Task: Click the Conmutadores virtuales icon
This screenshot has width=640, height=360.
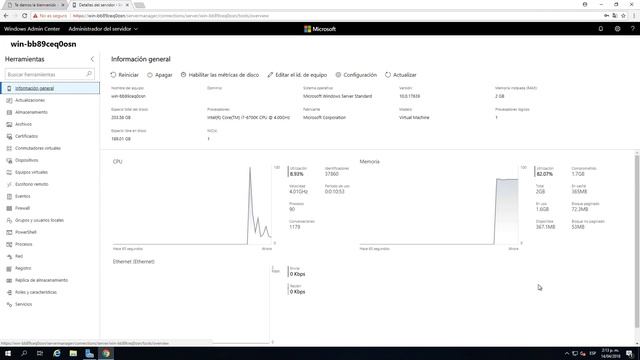Action: (x=9, y=148)
